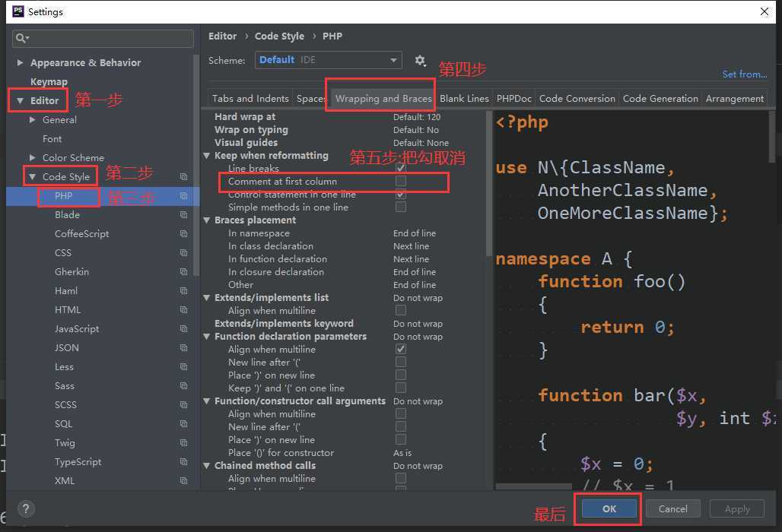Click the copy icon beside Sass
This screenshot has width=782, height=532.
pos(183,385)
